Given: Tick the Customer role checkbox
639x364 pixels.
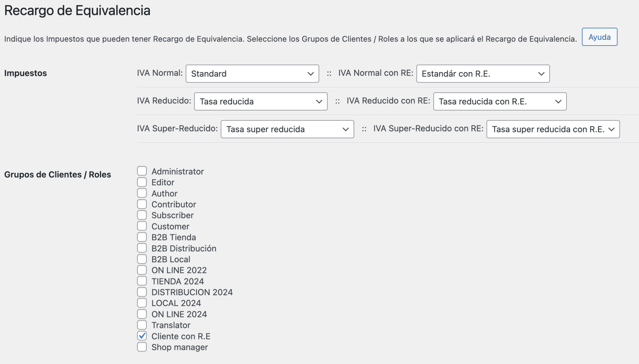Looking at the screenshot, I should [x=142, y=226].
